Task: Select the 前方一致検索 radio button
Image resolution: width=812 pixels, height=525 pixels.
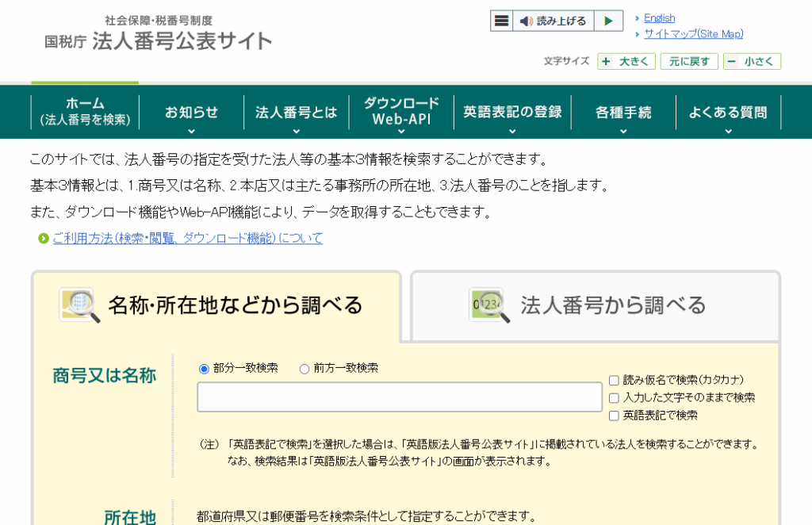Action: click(304, 368)
